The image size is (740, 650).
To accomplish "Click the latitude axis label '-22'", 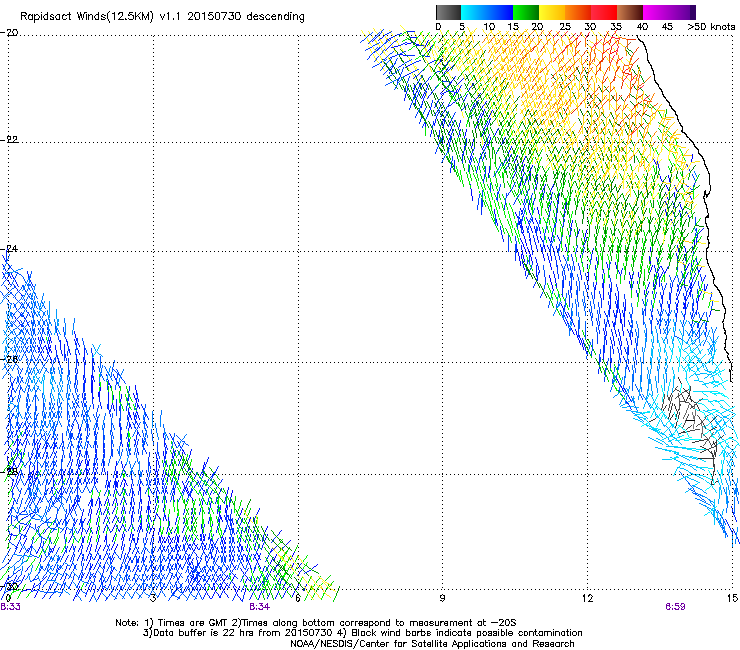I will tap(10, 139).
